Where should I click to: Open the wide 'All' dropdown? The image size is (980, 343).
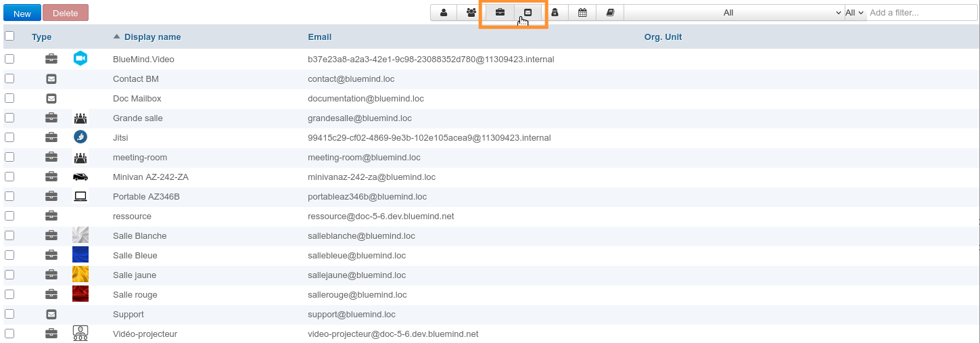(x=733, y=12)
